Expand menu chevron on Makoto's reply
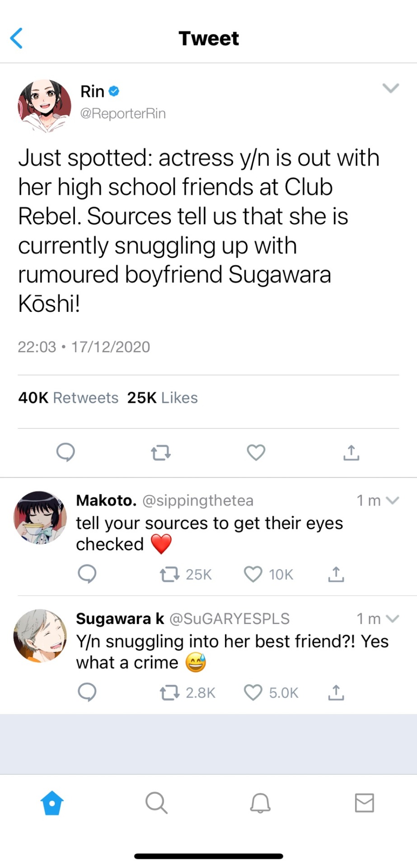 coord(393,500)
